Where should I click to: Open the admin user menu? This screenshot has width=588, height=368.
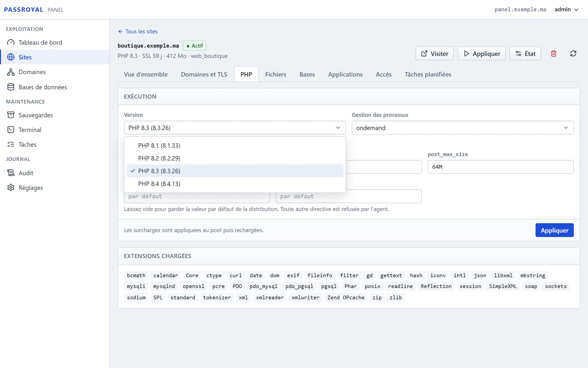[566, 10]
